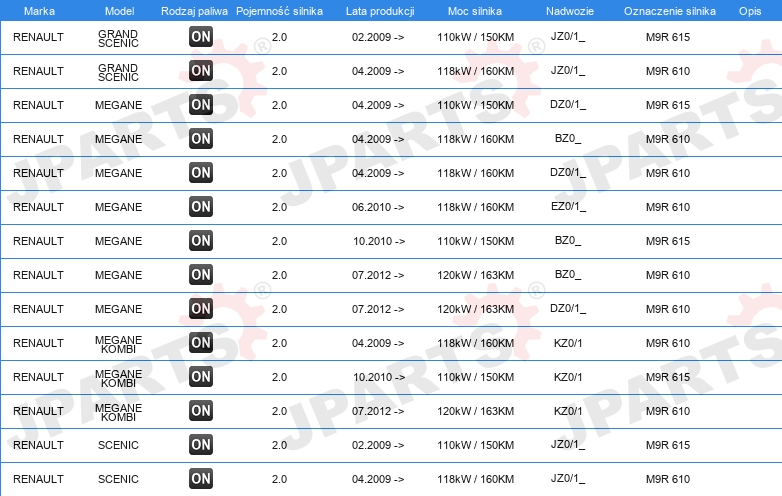Click KZ0/1 body code in 04.2009 row
Image resolution: width=782 pixels, height=496 pixels.
point(568,343)
